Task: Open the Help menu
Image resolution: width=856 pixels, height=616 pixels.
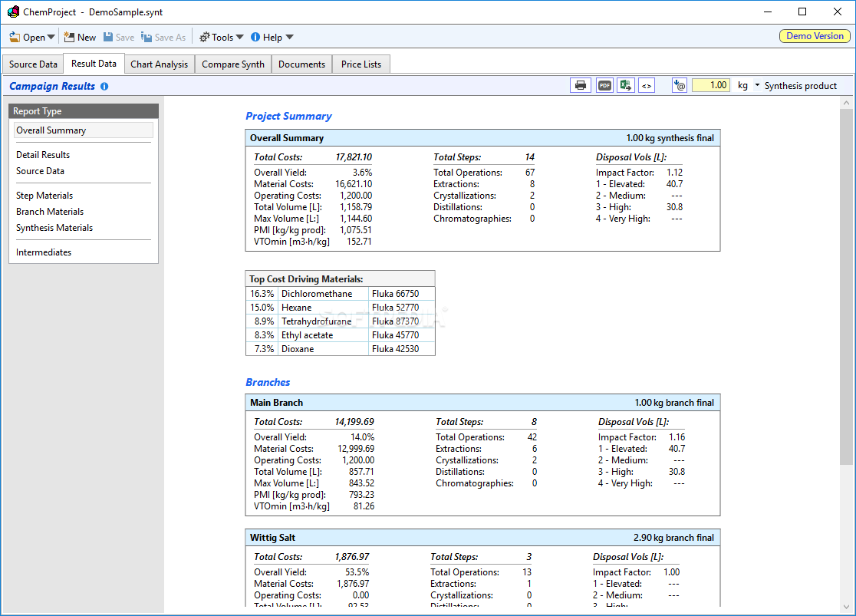Action: point(266,37)
